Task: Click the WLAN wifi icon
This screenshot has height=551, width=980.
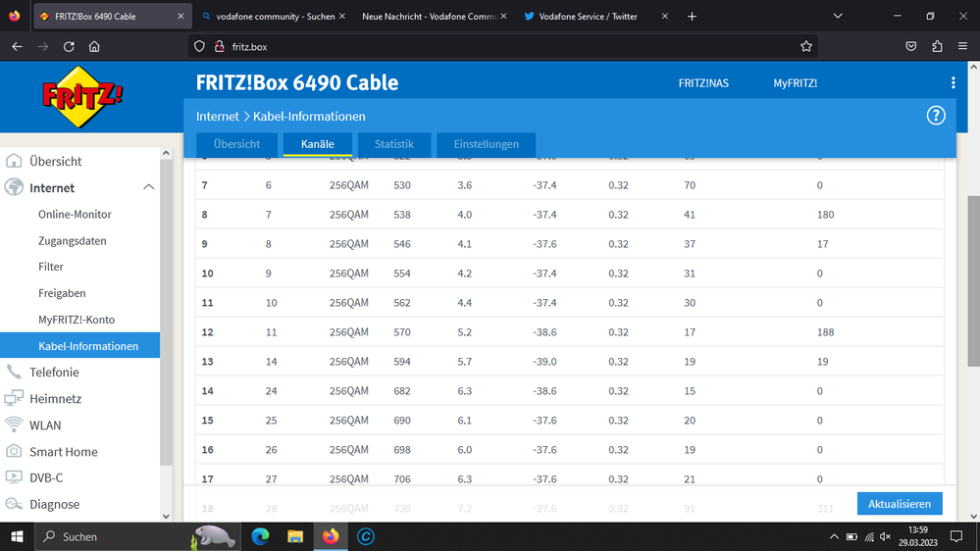Action: pos(14,425)
